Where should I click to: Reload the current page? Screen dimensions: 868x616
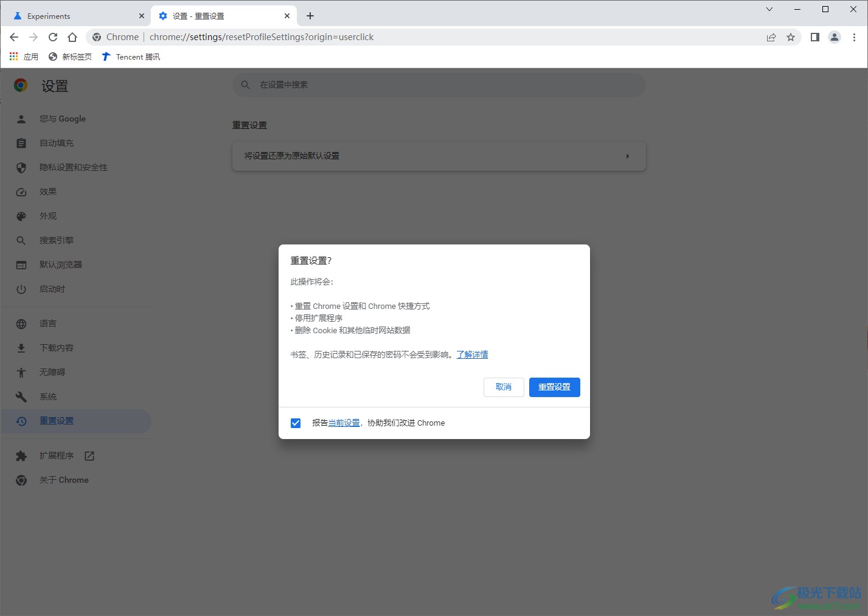click(53, 37)
